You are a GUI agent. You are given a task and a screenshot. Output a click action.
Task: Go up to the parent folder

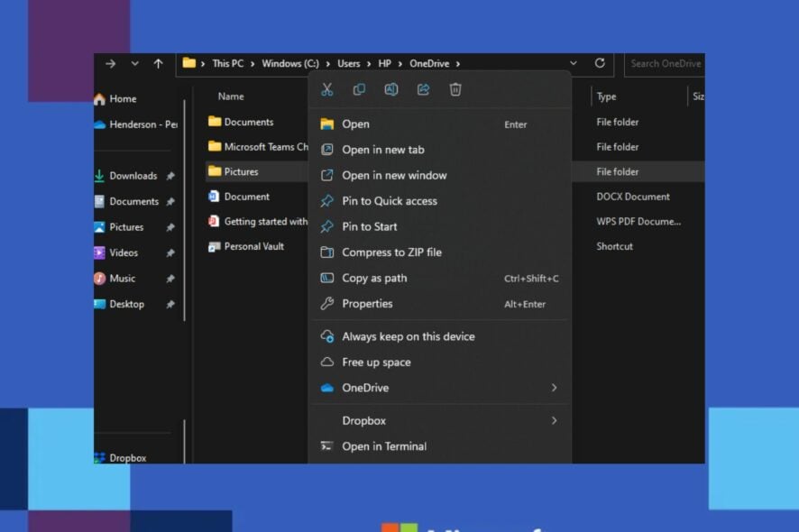tap(158, 63)
